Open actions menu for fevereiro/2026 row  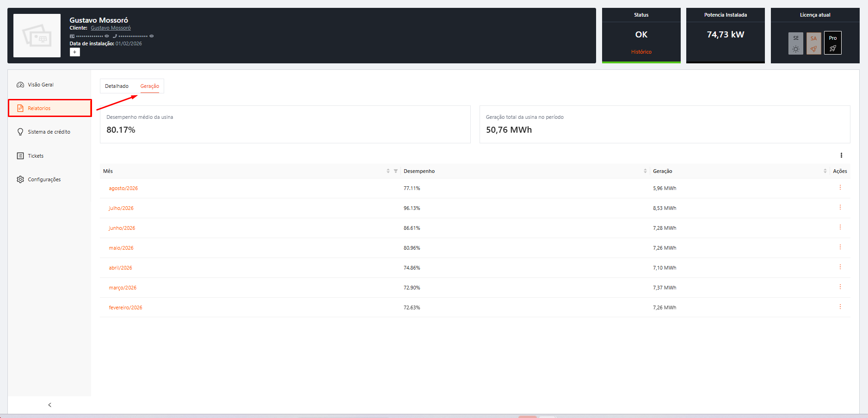(x=840, y=307)
